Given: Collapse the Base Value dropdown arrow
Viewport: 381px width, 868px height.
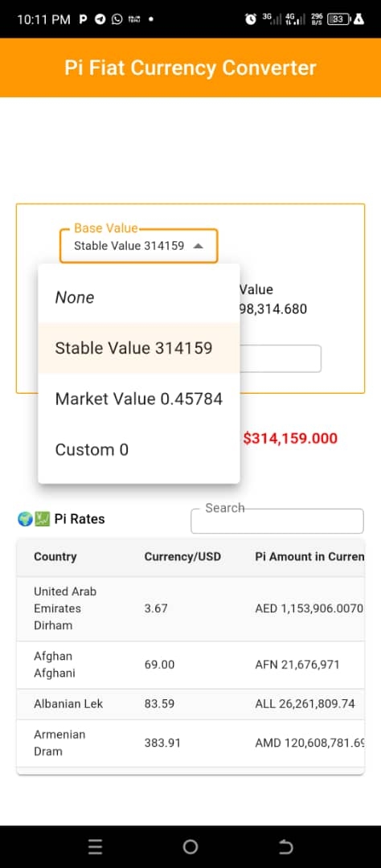Looking at the screenshot, I should pyautogui.click(x=198, y=246).
